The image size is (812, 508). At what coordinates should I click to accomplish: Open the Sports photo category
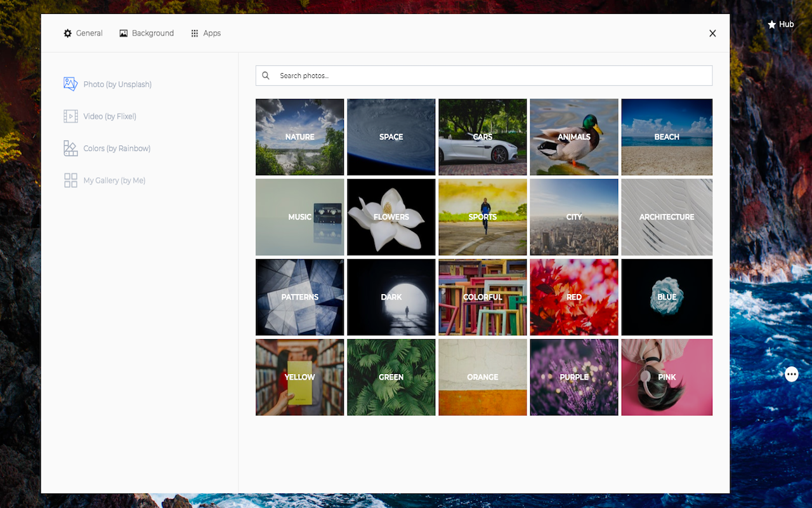483,217
